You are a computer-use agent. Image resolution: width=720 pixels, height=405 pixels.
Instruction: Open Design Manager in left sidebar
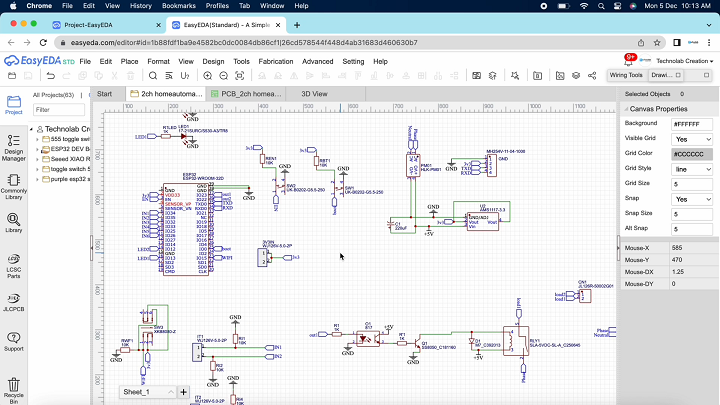(14, 148)
